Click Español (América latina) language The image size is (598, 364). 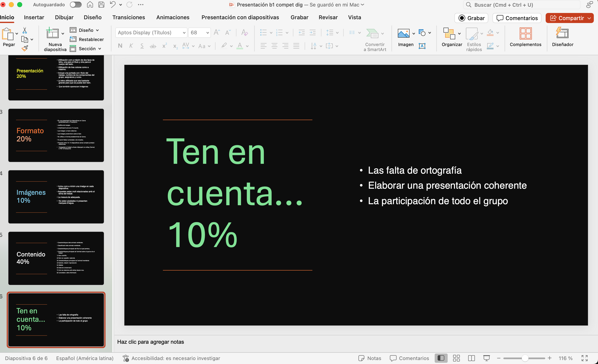point(85,358)
